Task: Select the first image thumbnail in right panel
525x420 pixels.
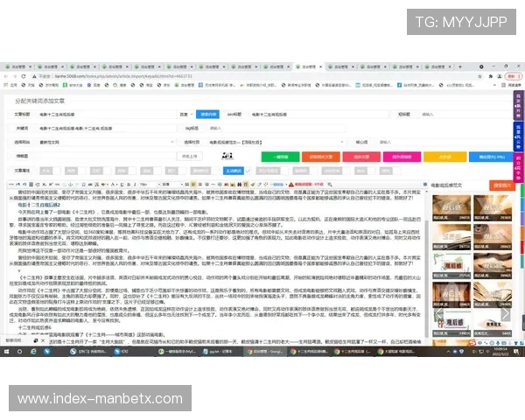Action: [x=451, y=208]
